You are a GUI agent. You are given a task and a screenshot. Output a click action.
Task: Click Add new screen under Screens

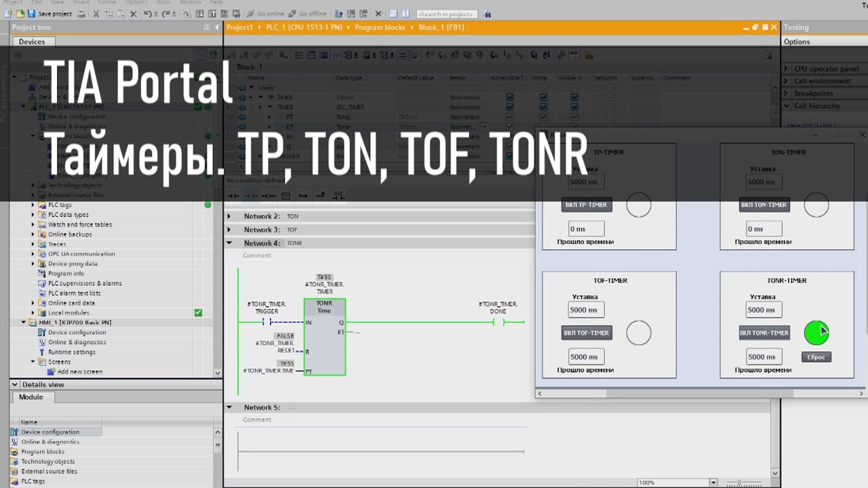click(79, 371)
